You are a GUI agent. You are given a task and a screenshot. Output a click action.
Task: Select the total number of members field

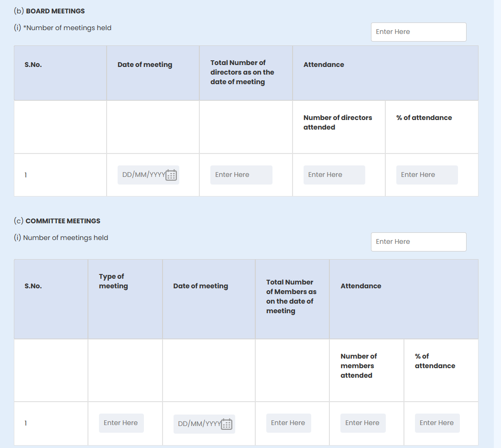pos(288,423)
